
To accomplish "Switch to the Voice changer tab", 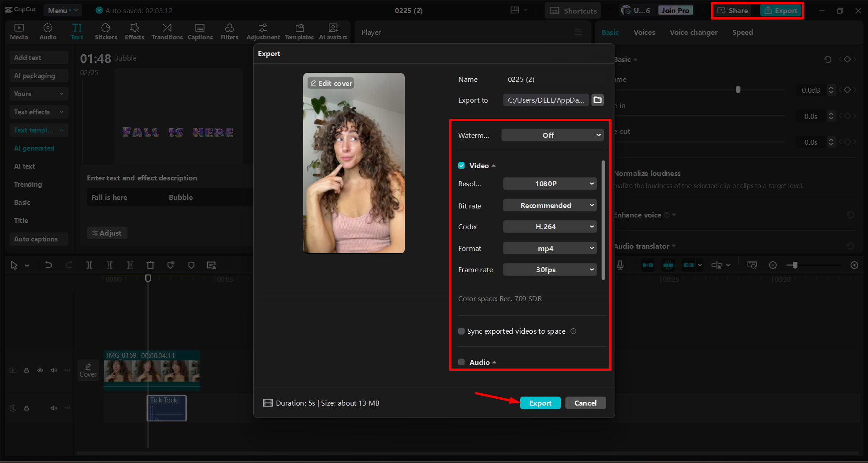I will [x=693, y=32].
